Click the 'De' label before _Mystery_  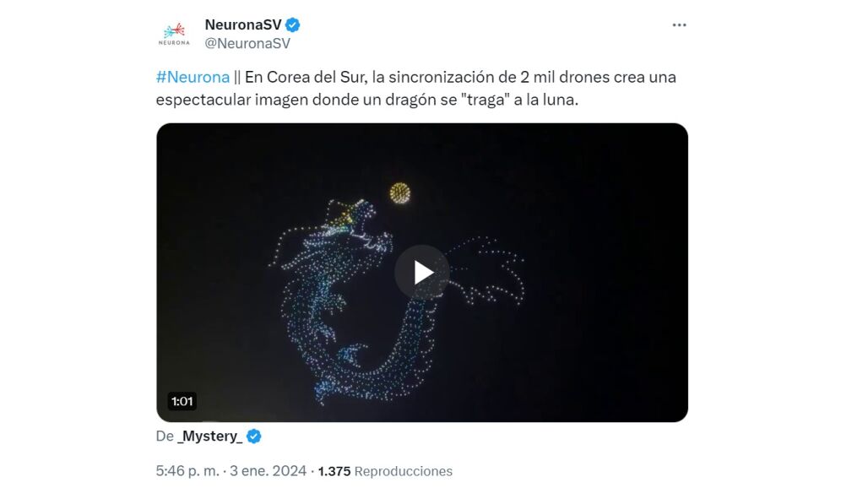click(x=165, y=436)
